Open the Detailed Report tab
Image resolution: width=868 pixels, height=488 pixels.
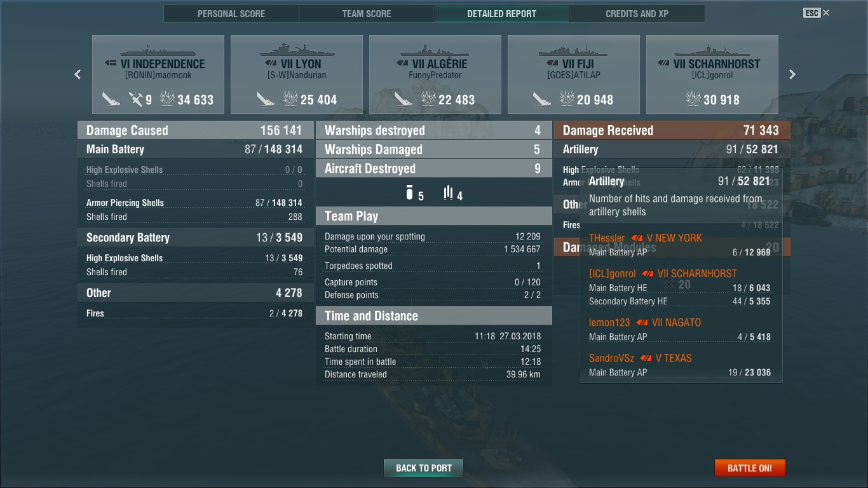pyautogui.click(x=502, y=13)
